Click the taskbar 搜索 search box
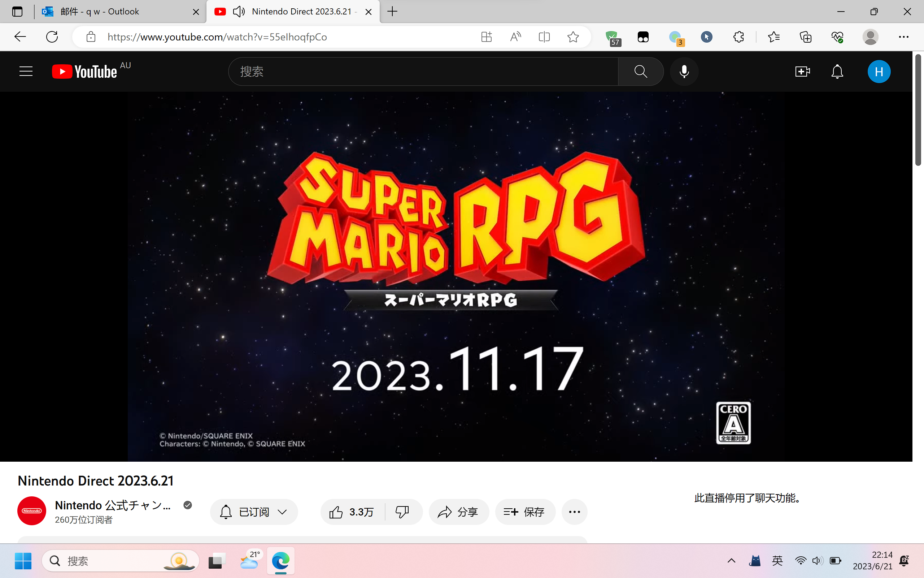Screen dimensions: 924x578 pyautogui.click(x=120, y=561)
